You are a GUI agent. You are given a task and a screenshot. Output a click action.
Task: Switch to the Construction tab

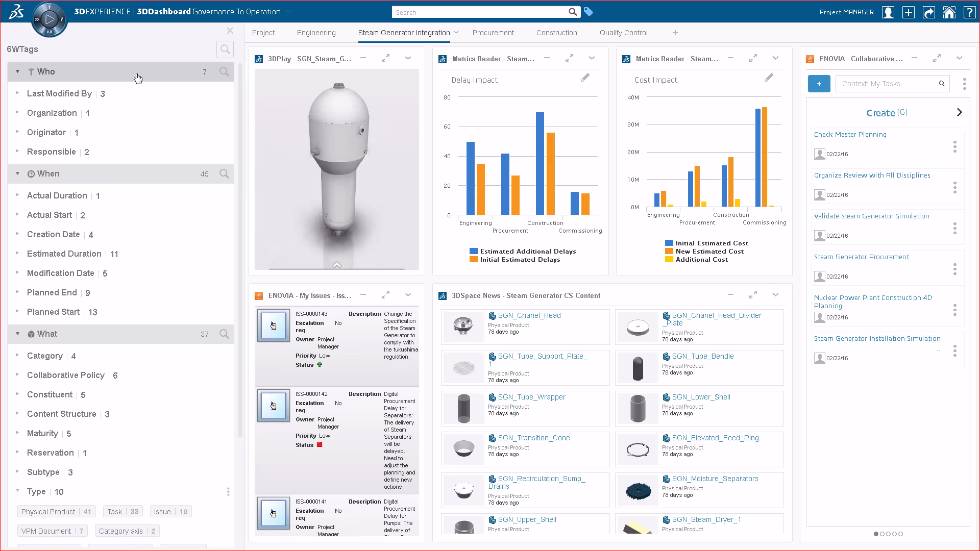(557, 33)
